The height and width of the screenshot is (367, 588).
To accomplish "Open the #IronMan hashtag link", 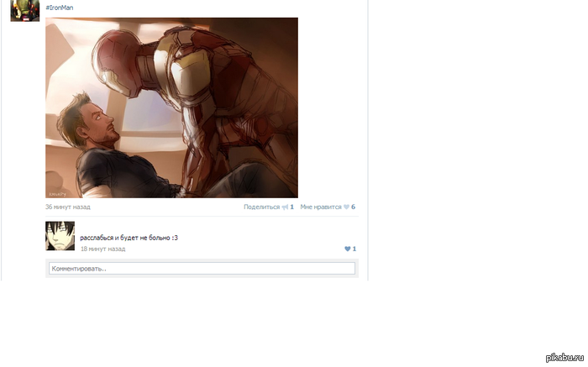I will pyautogui.click(x=60, y=8).
